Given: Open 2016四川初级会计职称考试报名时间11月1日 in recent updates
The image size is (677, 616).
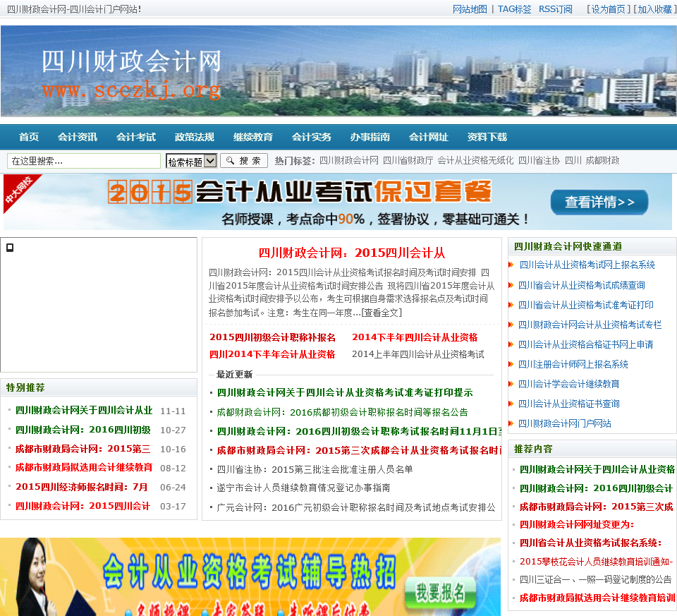Looking at the screenshot, I should point(359,432).
